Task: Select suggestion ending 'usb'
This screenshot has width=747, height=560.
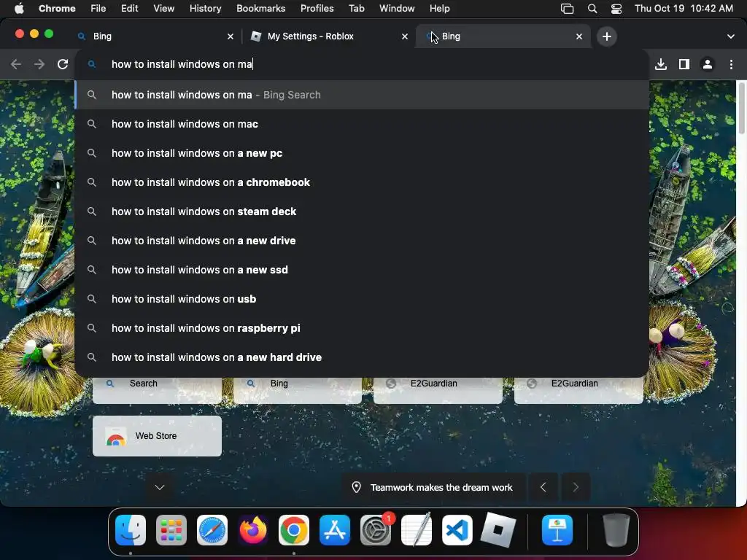Action: [362, 299]
